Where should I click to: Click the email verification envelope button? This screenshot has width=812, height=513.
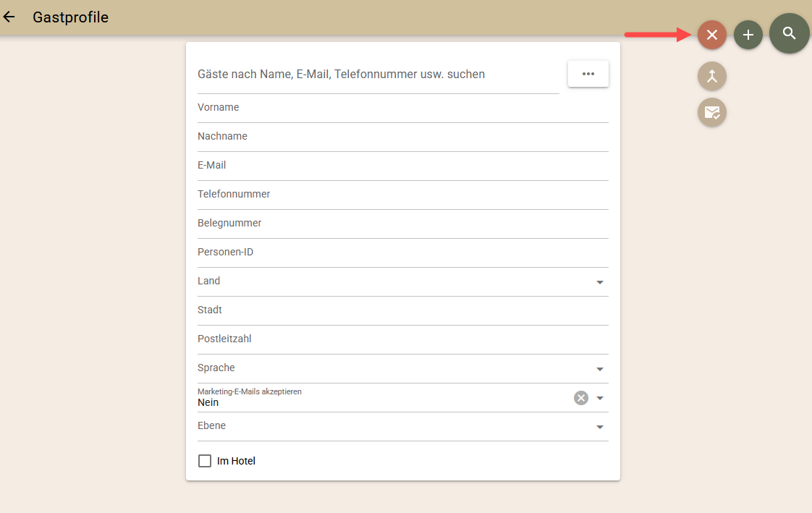click(x=712, y=112)
